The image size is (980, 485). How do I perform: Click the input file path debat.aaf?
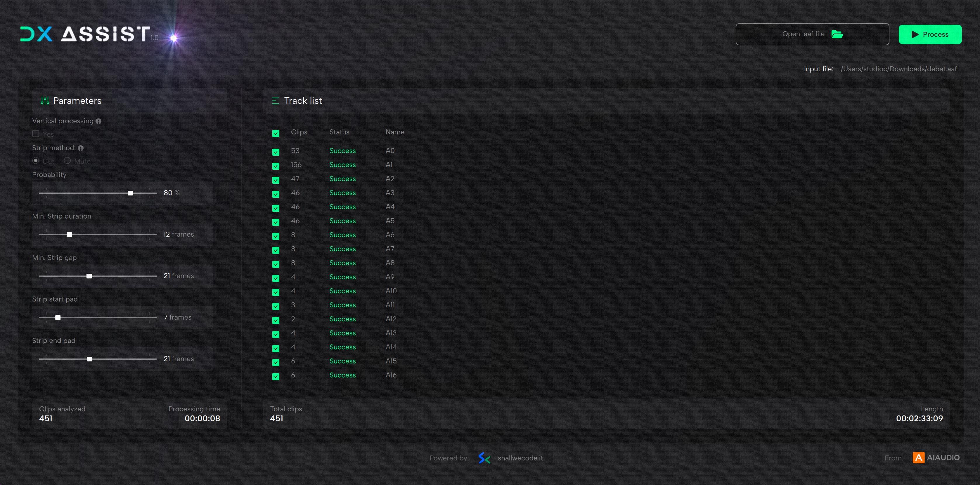point(898,69)
